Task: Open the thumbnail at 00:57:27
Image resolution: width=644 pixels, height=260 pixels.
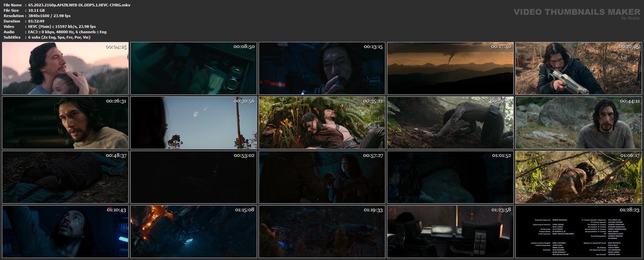Action: pos(322,177)
